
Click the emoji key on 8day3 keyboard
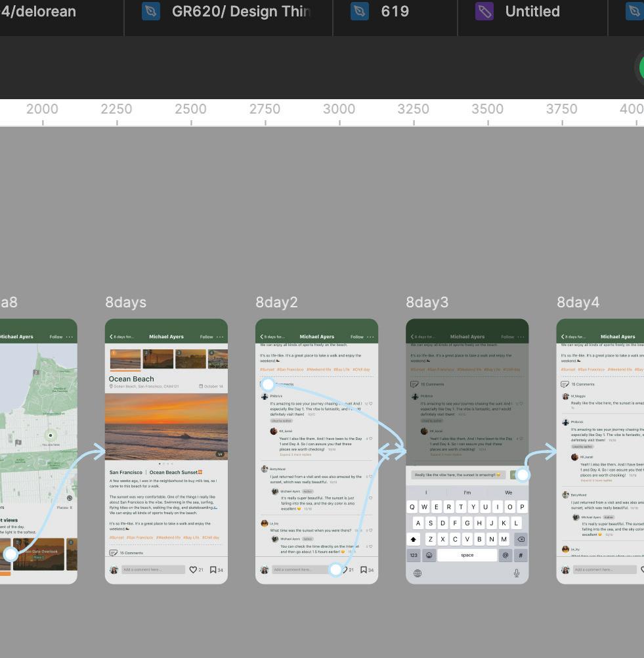click(429, 555)
